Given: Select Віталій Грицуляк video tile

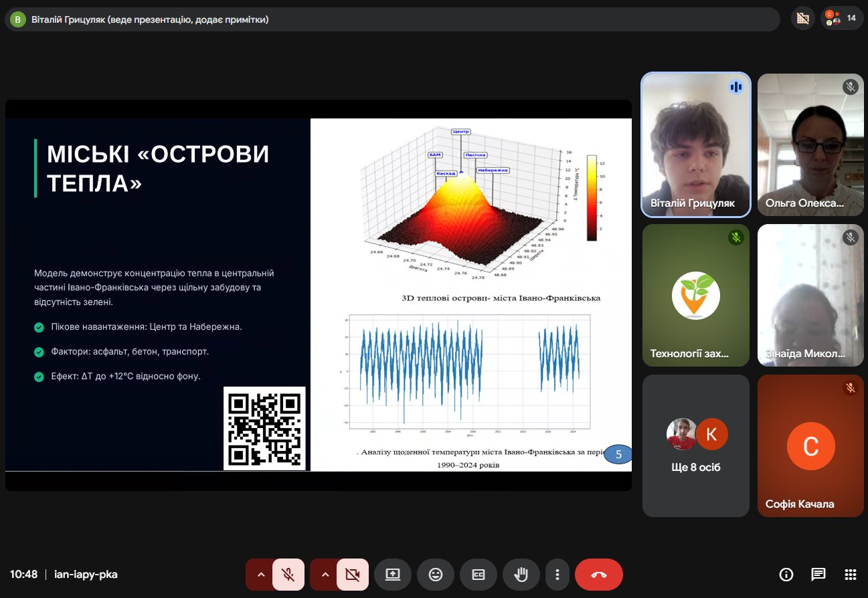Looking at the screenshot, I should (x=695, y=144).
